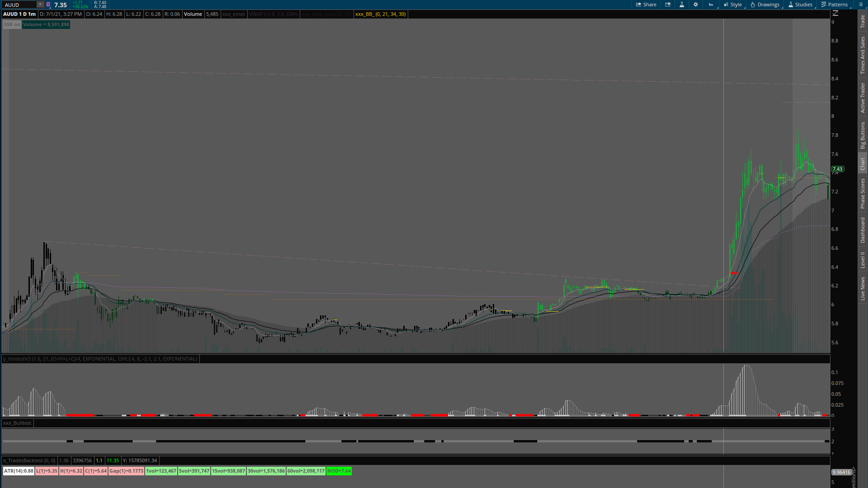This screenshot has height=488, width=868.
Task: Click the Patterns button
Action: click(835, 5)
